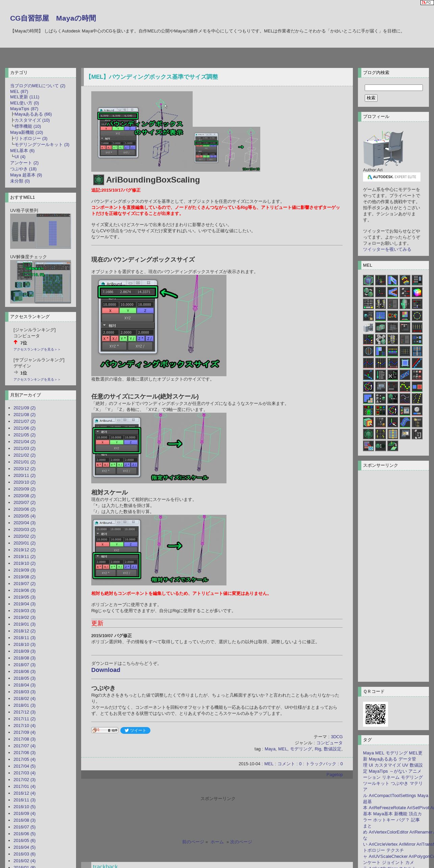The height and width of the screenshot is (868, 434).
Task: Open the rainbow color cube MEL icon
Action: [x=417, y=292]
